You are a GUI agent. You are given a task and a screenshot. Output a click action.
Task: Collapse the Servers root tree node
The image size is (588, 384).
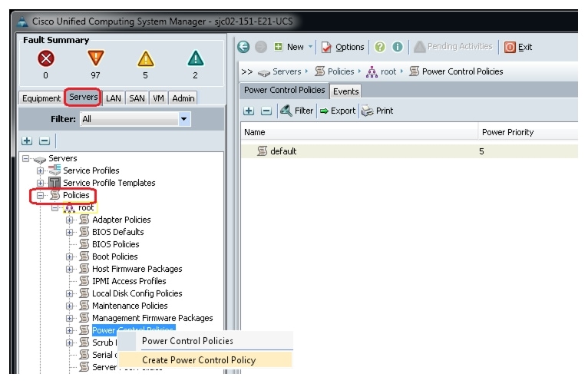[25, 158]
